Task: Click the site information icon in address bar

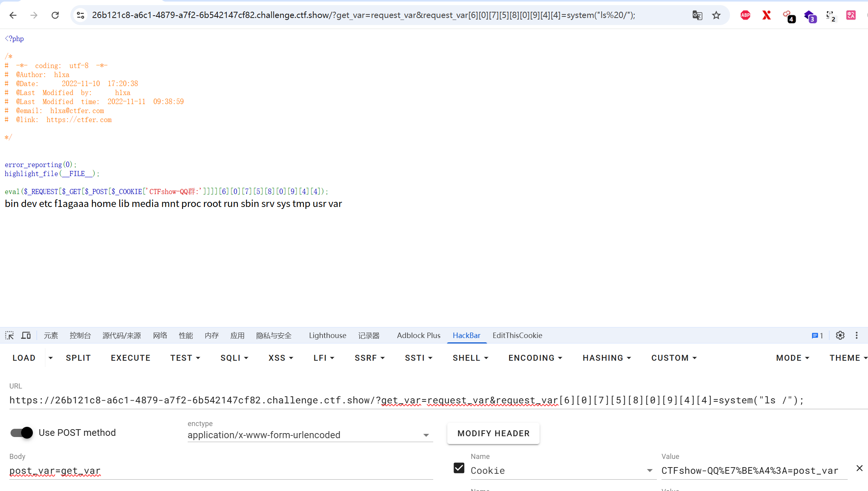Action: (x=81, y=15)
